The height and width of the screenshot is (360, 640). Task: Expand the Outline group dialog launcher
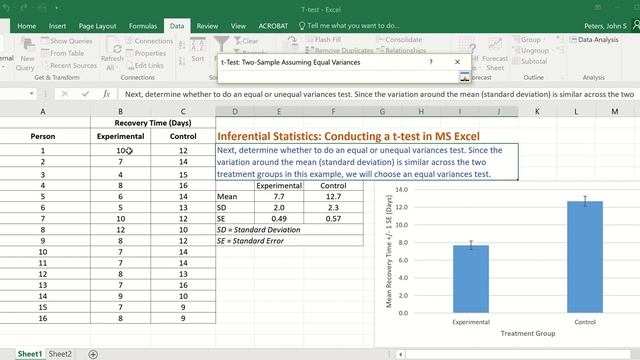point(562,77)
